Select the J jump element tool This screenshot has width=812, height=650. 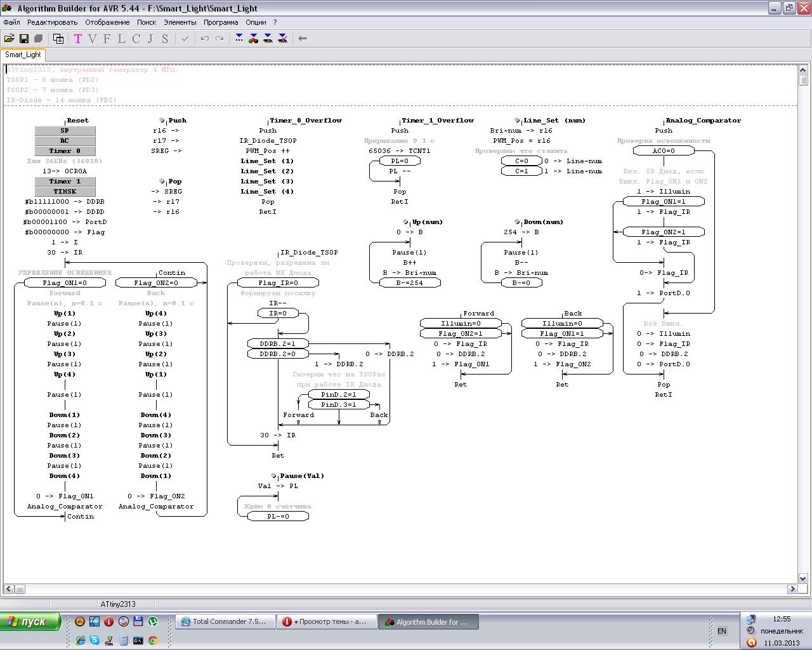tap(150, 39)
